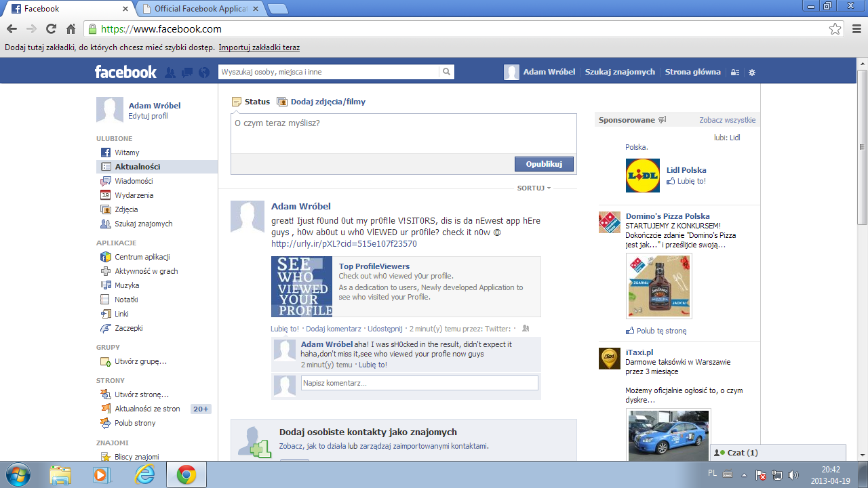Click the Polub strony icon
The width and height of the screenshot is (868, 488).
106,423
